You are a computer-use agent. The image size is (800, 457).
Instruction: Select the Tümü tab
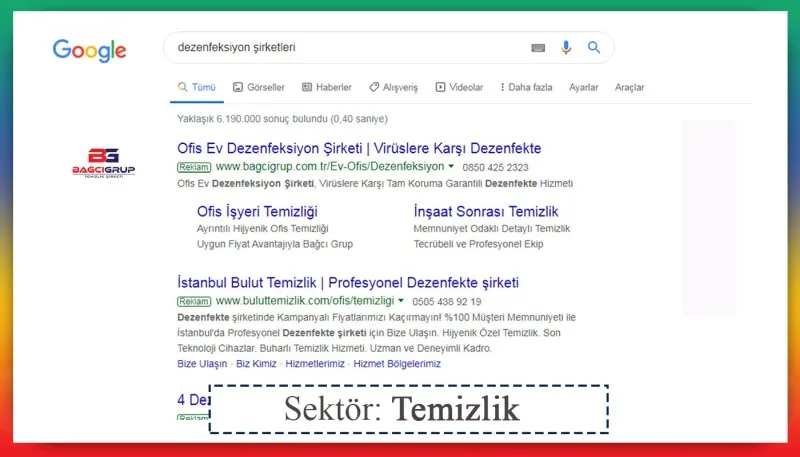coord(197,87)
